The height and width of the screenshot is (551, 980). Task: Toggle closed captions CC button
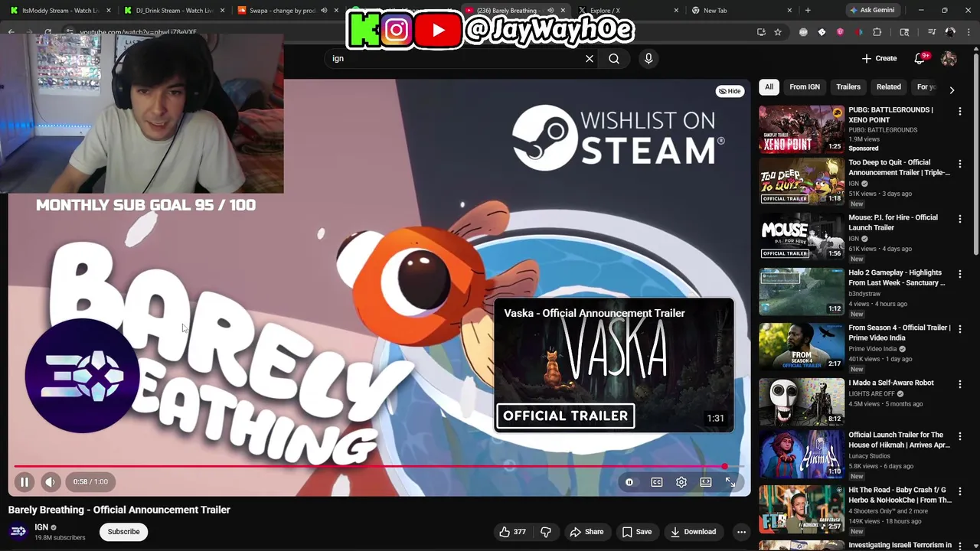click(x=657, y=483)
